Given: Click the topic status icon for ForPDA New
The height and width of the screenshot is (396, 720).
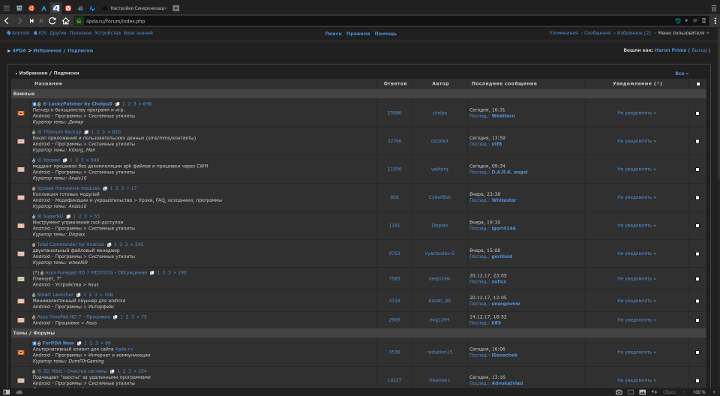Looking at the screenshot, I should [21, 352].
